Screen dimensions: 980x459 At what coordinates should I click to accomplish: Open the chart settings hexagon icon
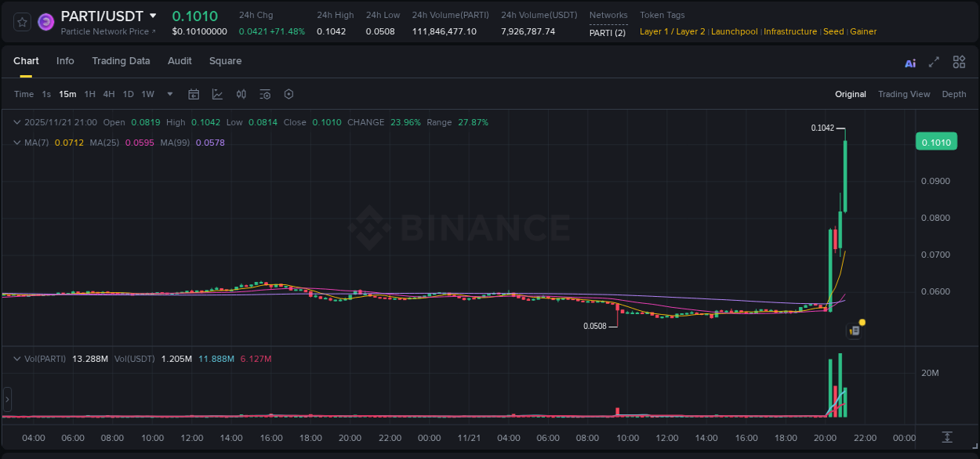[x=289, y=93]
